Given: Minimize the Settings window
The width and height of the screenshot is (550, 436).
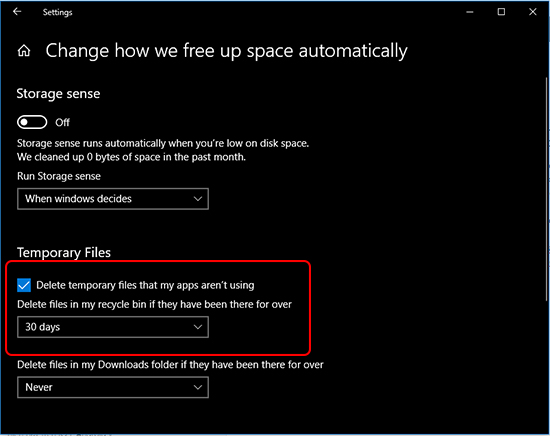Looking at the screenshot, I should click(x=470, y=12).
